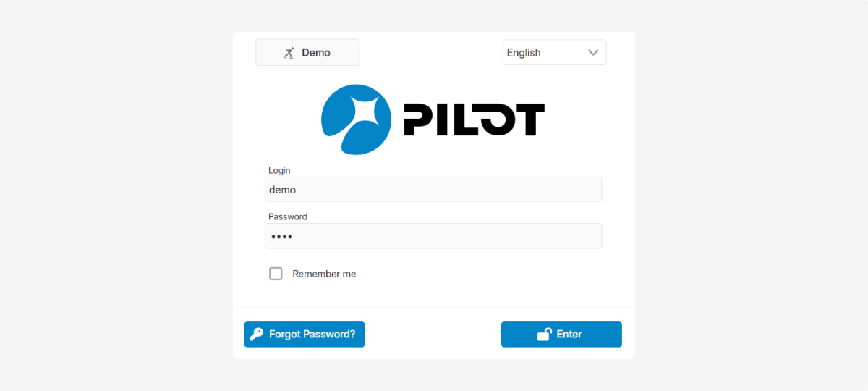Open the English language dropdown

pyautogui.click(x=554, y=52)
